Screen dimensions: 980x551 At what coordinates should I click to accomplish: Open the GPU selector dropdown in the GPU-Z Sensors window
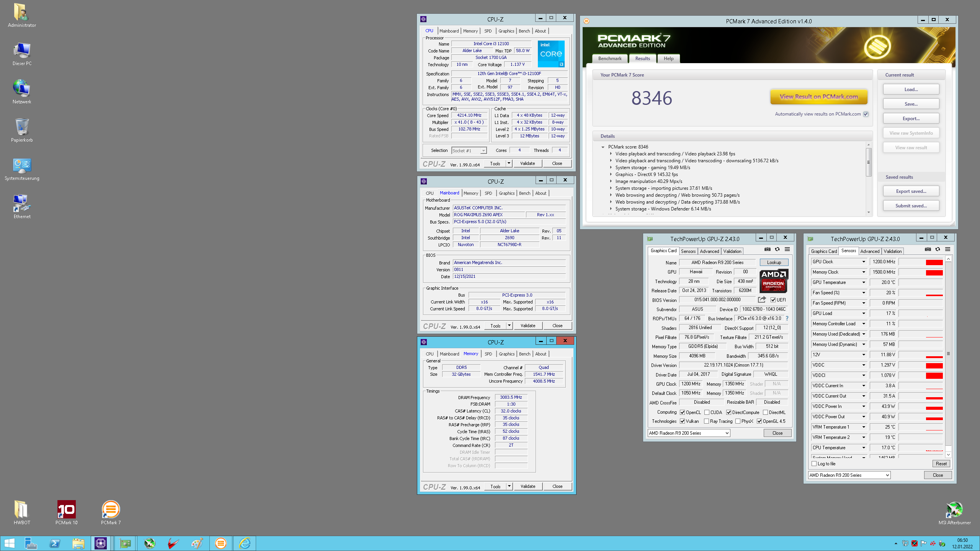[x=849, y=475]
